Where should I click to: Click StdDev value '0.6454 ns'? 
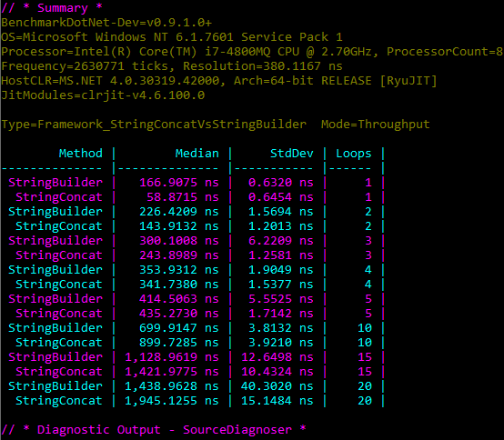coord(280,197)
